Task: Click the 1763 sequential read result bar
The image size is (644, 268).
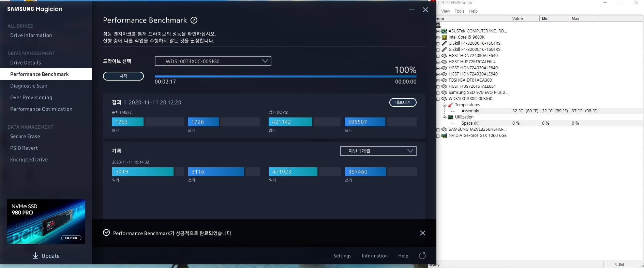Action: 148,122
